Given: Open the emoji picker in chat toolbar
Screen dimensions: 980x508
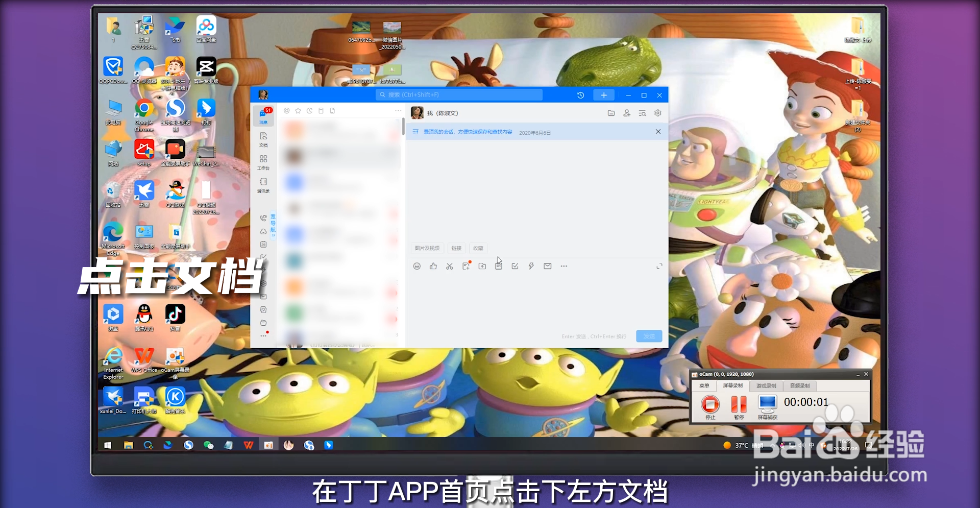Looking at the screenshot, I should [x=417, y=266].
